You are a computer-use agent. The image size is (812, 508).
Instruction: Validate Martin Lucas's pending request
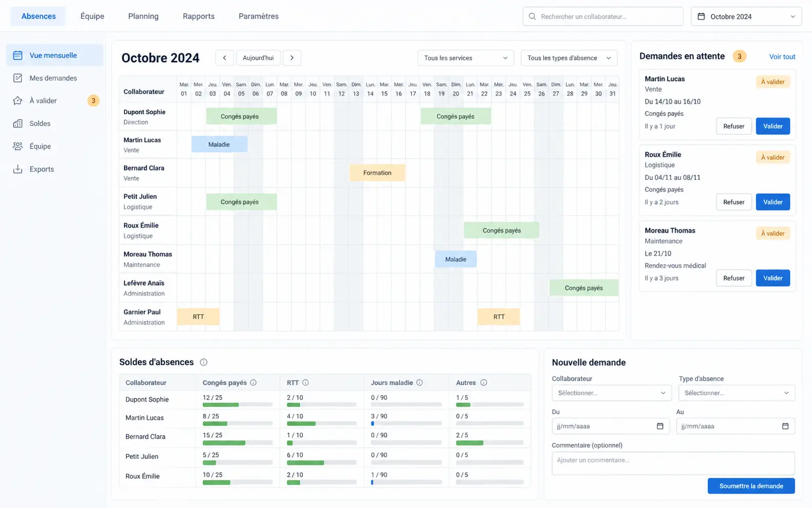pyautogui.click(x=773, y=126)
